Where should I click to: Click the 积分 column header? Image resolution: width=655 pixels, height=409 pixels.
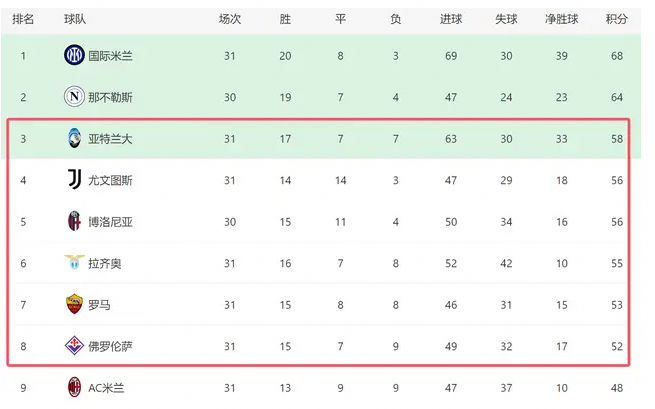point(617,19)
